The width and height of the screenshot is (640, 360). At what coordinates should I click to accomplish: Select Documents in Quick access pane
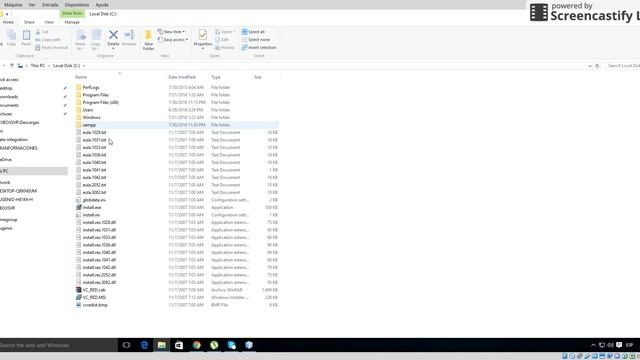coord(9,105)
